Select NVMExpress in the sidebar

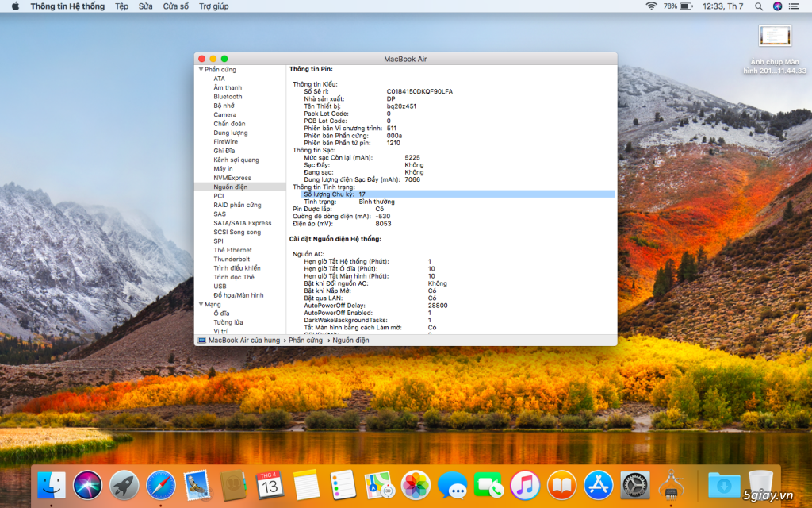pos(232,178)
